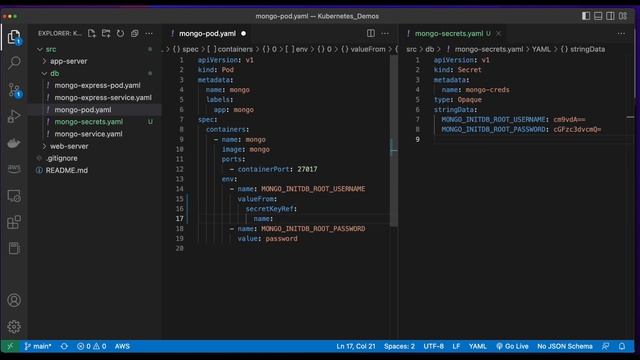Open Customize Layout menu
Image resolution: width=640 pixels, height=360 pixels.
(x=623, y=16)
